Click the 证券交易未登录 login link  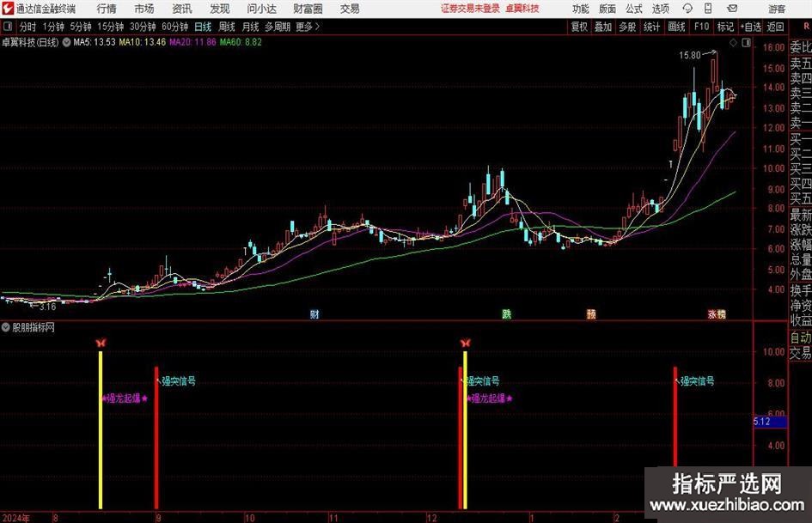(470, 9)
